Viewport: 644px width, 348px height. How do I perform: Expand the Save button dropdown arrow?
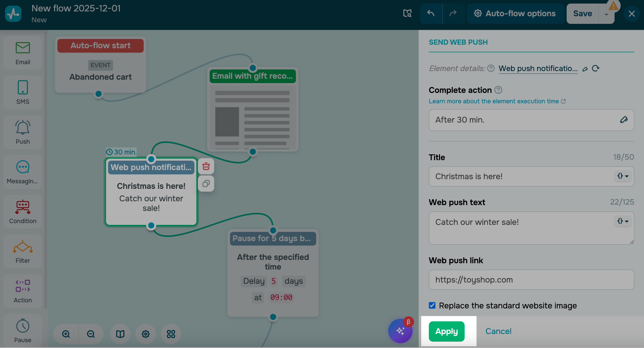tap(606, 14)
